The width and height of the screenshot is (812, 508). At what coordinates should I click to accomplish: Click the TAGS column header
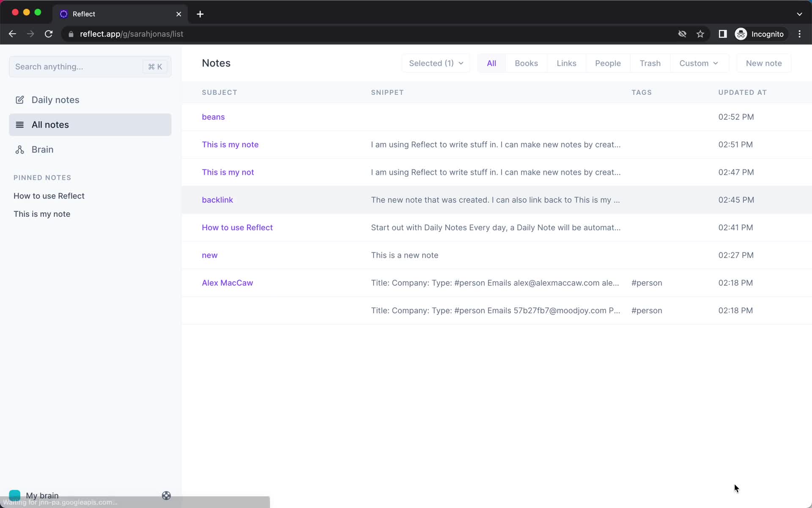[642, 92]
